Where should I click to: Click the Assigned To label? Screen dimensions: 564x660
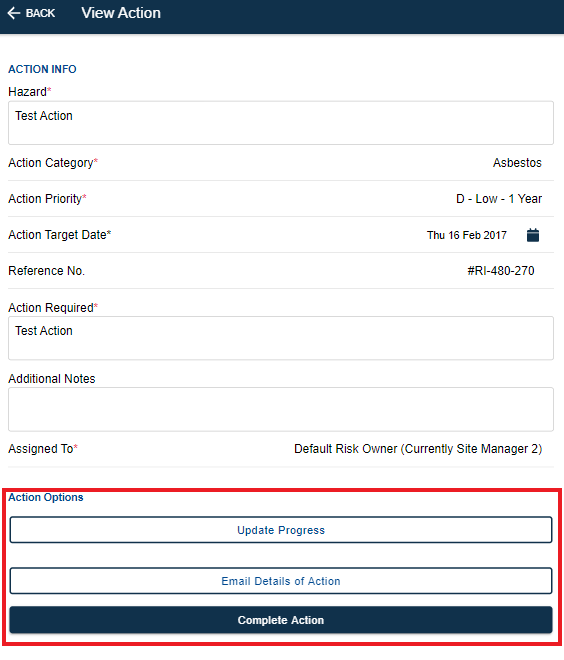(43, 449)
